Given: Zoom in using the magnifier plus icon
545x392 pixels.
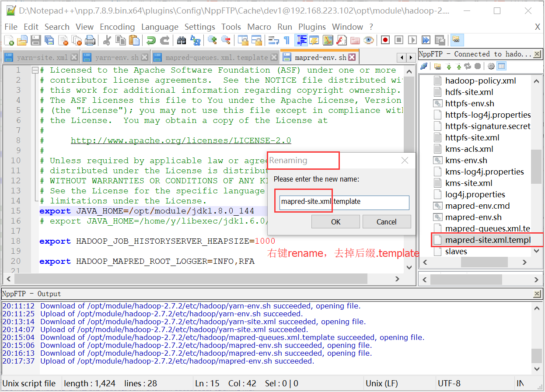Looking at the screenshot, I should click(x=212, y=40).
